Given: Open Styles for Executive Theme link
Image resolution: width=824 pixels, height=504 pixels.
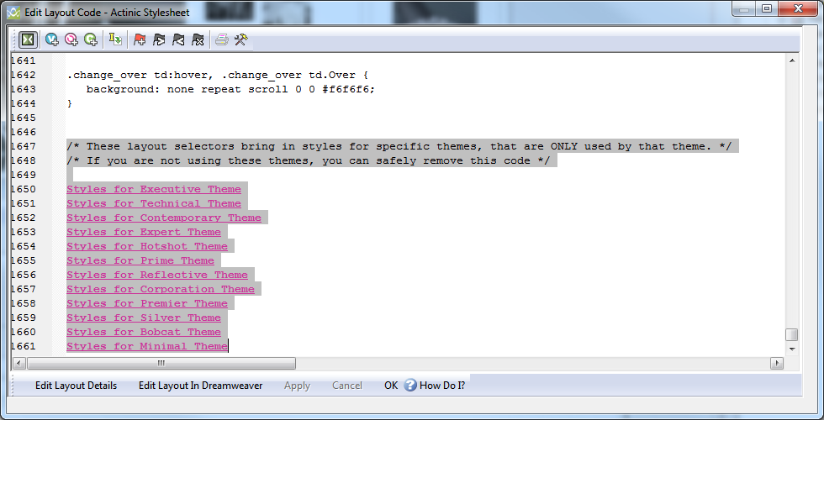Looking at the screenshot, I should click(x=154, y=189).
